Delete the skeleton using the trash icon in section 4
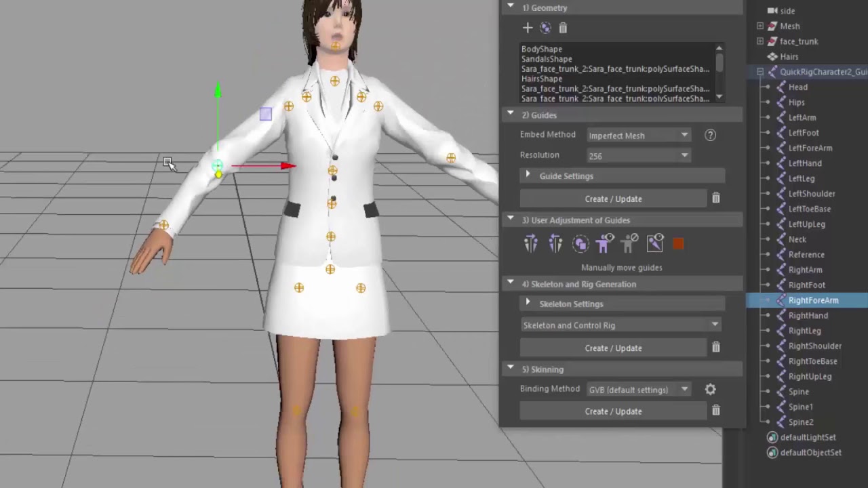Viewport: 868px width, 488px height. pos(715,348)
